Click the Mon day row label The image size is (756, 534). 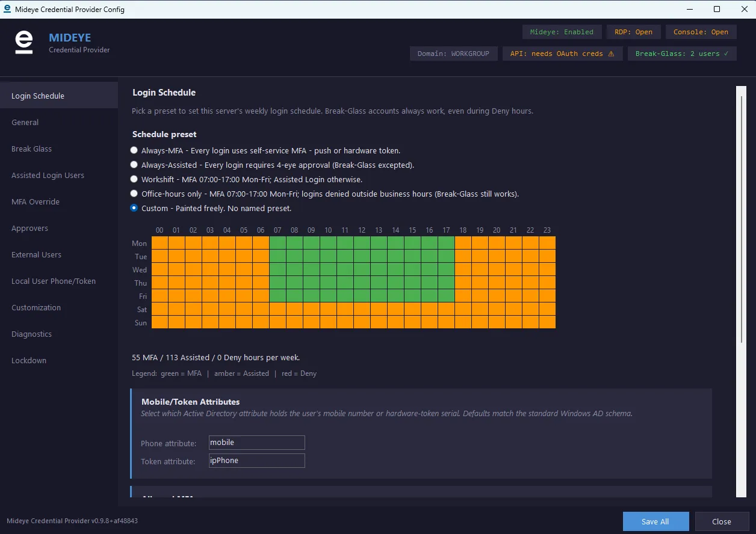click(140, 244)
